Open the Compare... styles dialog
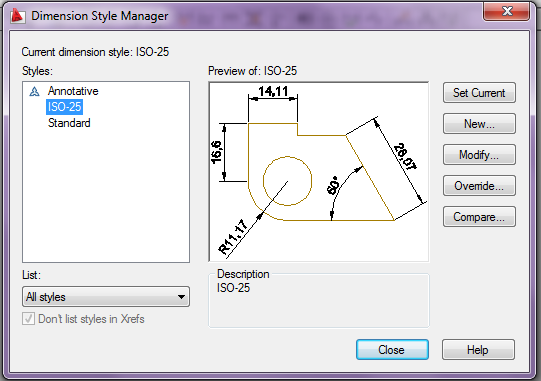 click(479, 217)
